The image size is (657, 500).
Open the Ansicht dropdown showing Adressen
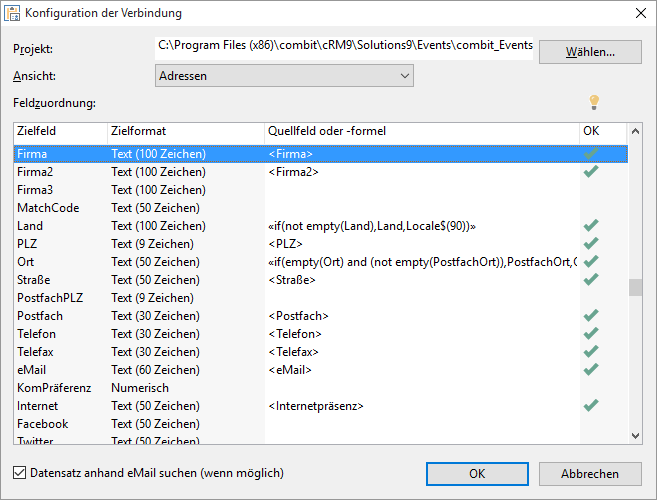[x=285, y=76]
